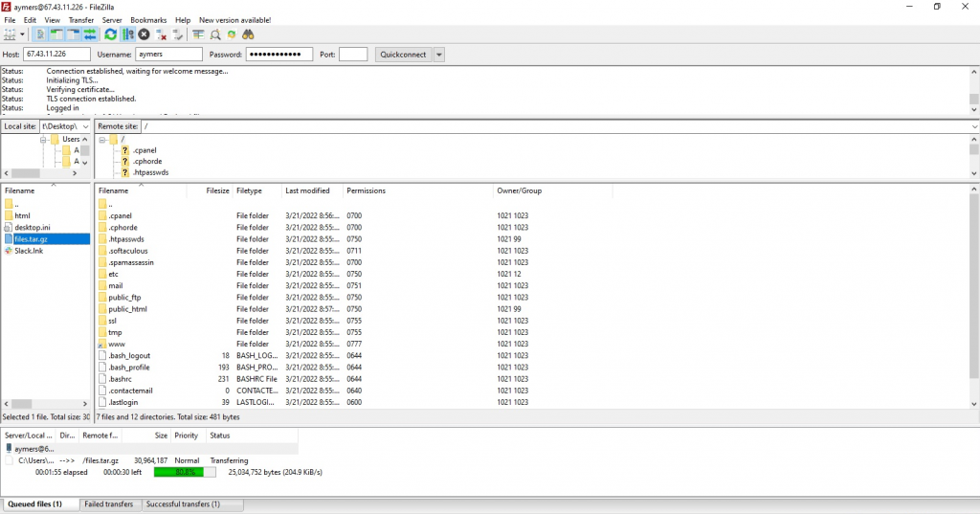
Task: Click the Port input field
Action: pyautogui.click(x=352, y=55)
